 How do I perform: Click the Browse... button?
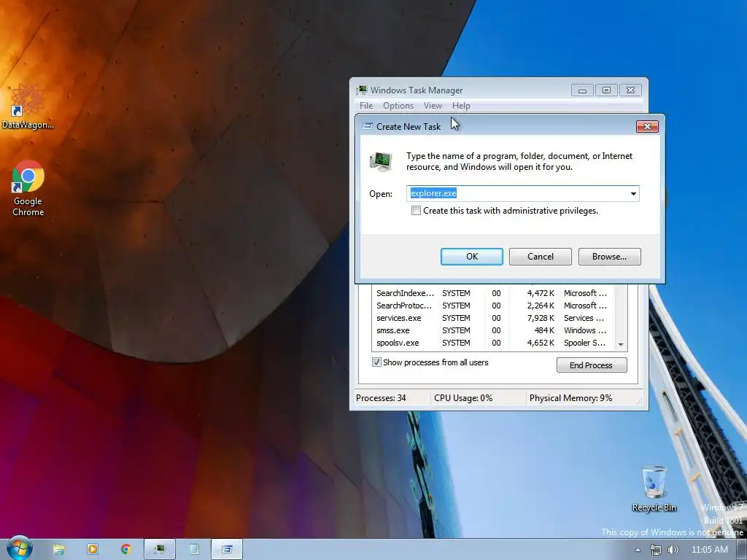[609, 257]
